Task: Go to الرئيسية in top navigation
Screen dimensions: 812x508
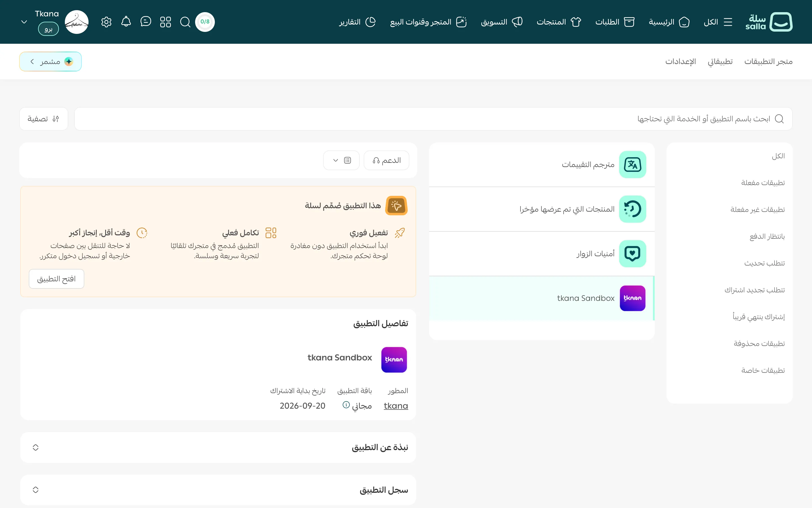Action: [x=669, y=22]
